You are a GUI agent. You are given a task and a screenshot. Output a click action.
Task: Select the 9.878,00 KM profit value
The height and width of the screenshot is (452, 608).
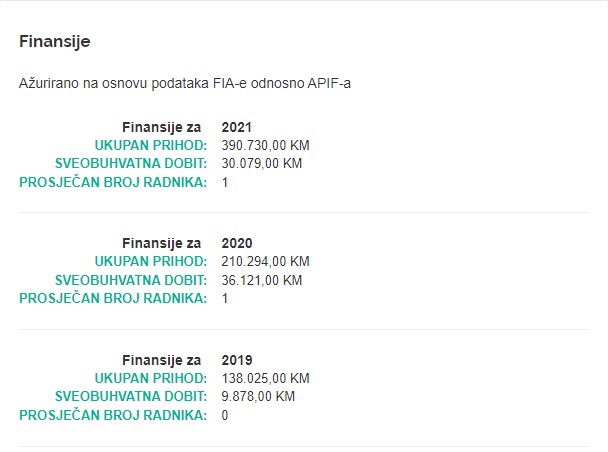258,396
